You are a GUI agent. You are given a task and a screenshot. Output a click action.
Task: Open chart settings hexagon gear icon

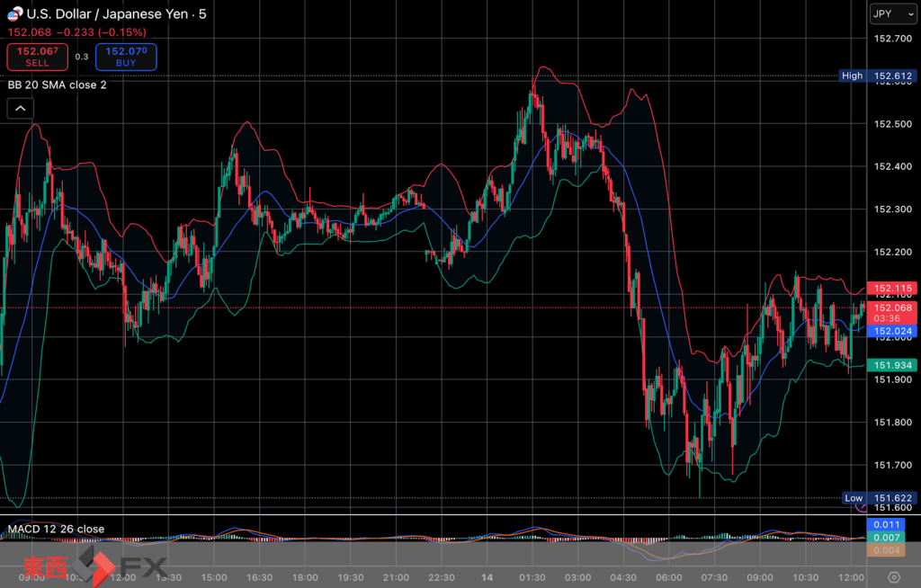click(894, 577)
